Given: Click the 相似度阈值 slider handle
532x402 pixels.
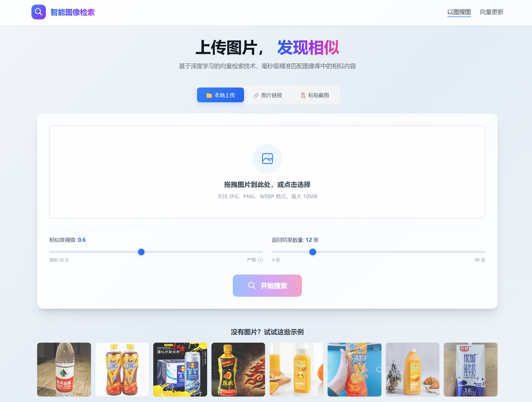Looking at the screenshot, I should coord(141,252).
